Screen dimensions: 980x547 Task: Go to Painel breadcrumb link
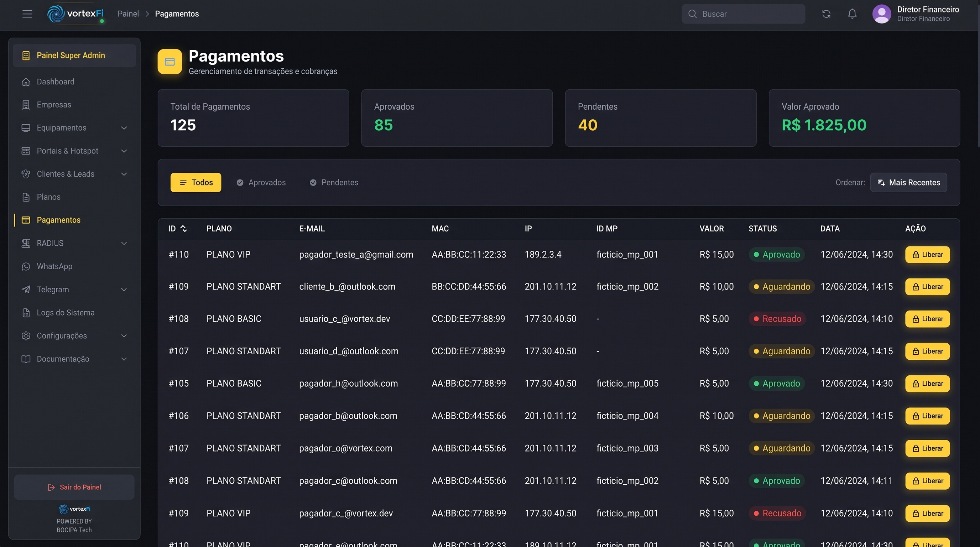pos(128,14)
